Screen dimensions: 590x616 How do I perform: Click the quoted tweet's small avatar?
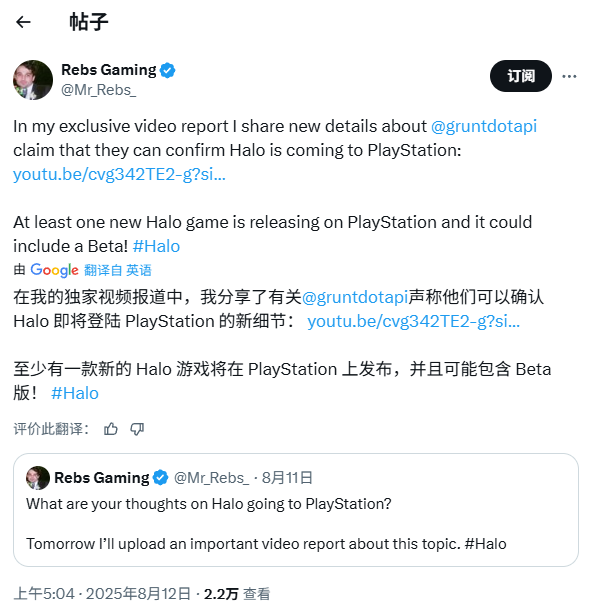pyautogui.click(x=38, y=478)
